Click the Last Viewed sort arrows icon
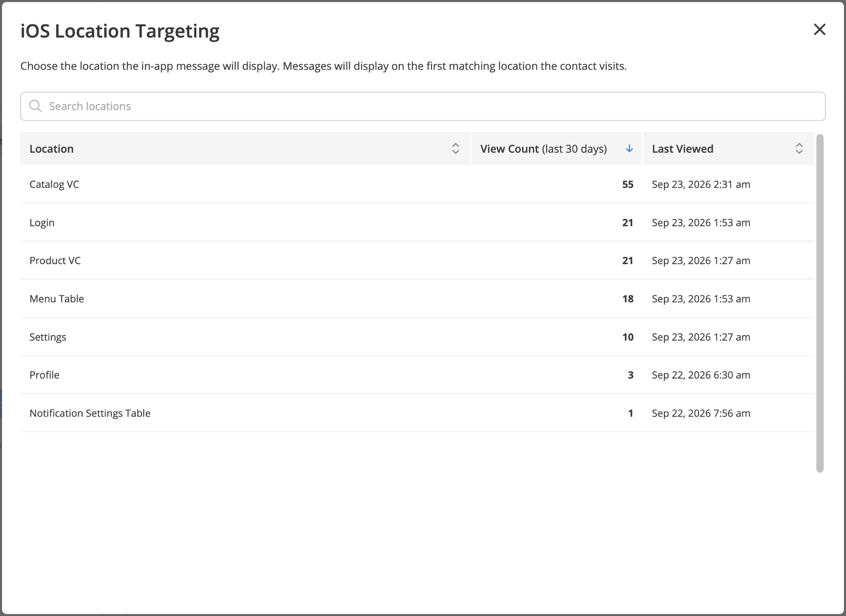The height and width of the screenshot is (616, 846). click(x=799, y=149)
